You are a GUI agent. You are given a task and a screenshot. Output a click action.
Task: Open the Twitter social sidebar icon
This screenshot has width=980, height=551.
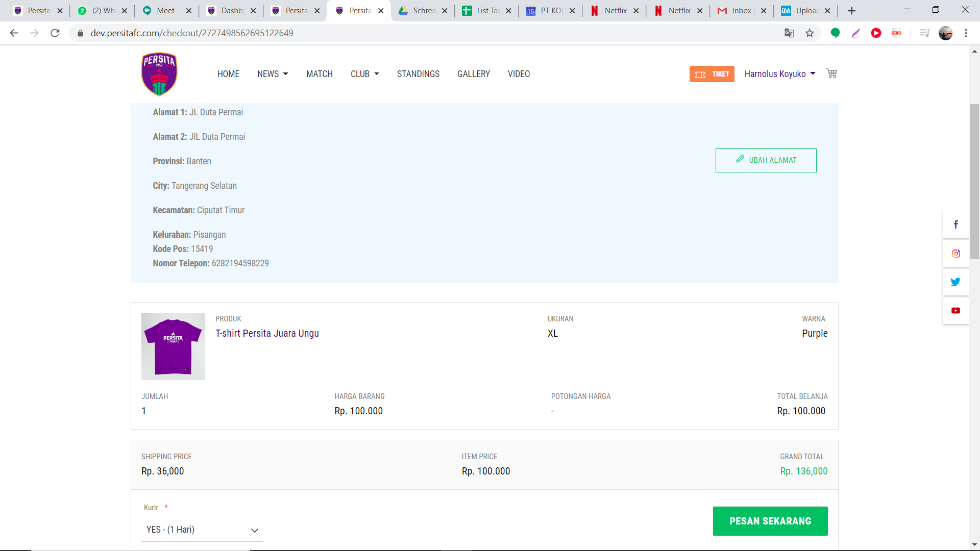pyautogui.click(x=955, y=282)
